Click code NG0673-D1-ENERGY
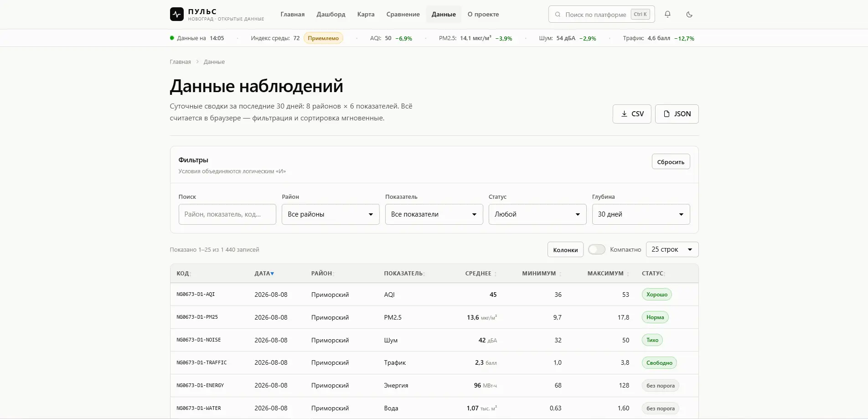The height and width of the screenshot is (419, 868). [x=200, y=386]
